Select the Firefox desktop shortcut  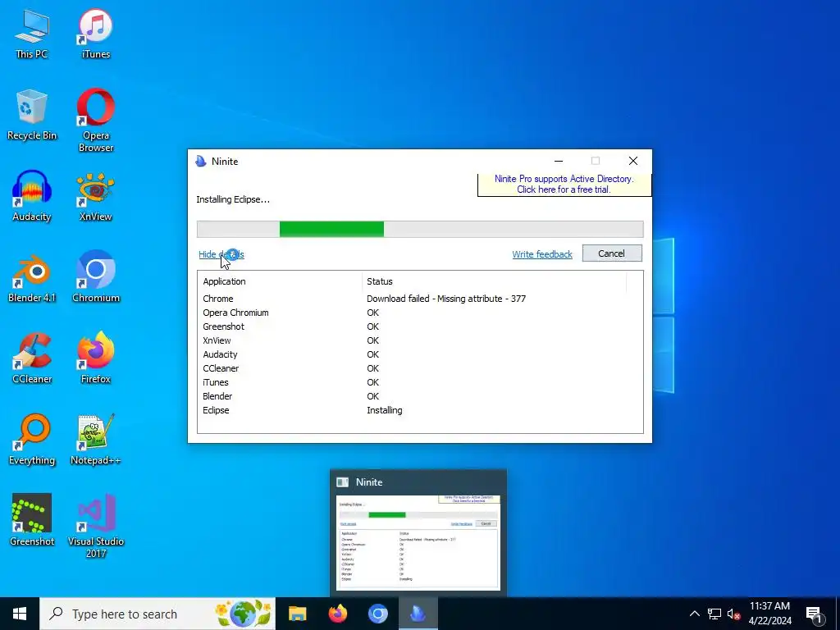[95, 358]
